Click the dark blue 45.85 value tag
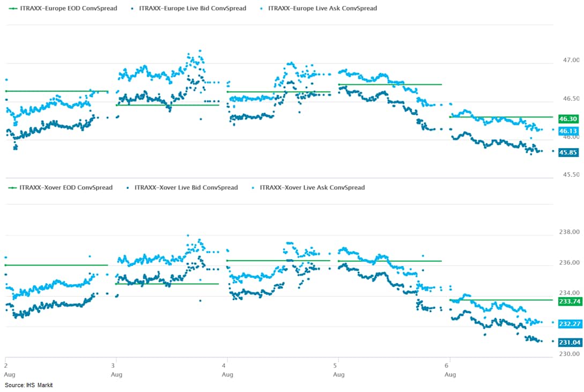This screenshot has width=584, height=392. (x=568, y=152)
